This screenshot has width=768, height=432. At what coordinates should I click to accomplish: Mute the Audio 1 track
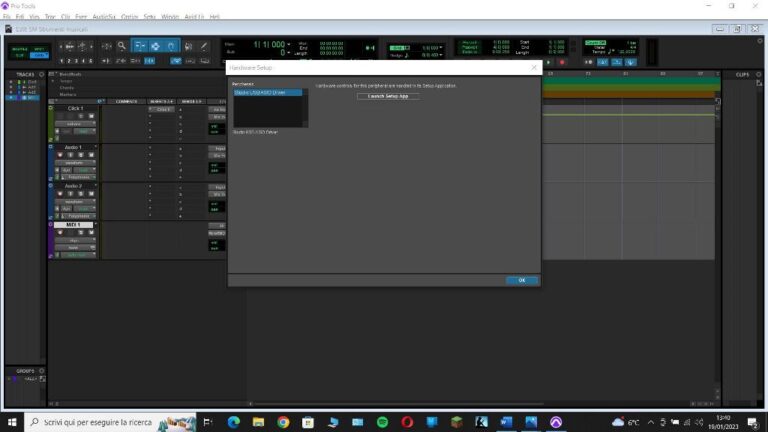[x=91, y=155]
